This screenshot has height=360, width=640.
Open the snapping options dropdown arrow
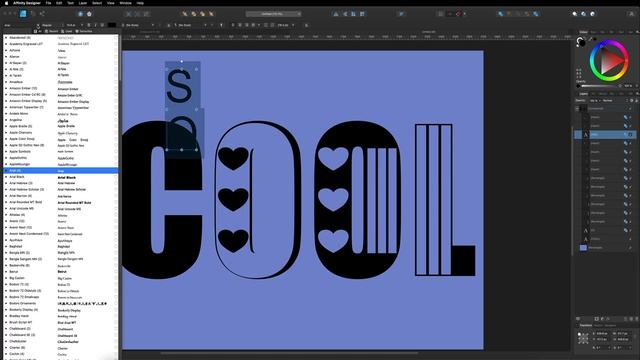point(464,14)
